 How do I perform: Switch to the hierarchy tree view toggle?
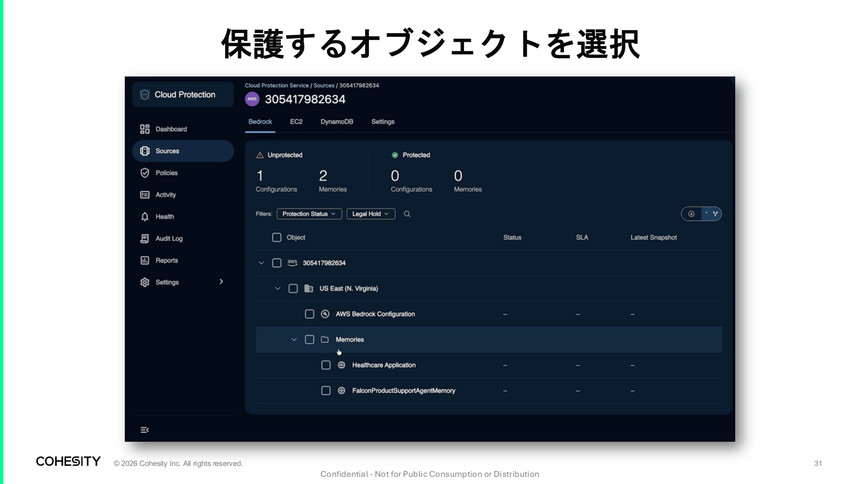[712, 214]
